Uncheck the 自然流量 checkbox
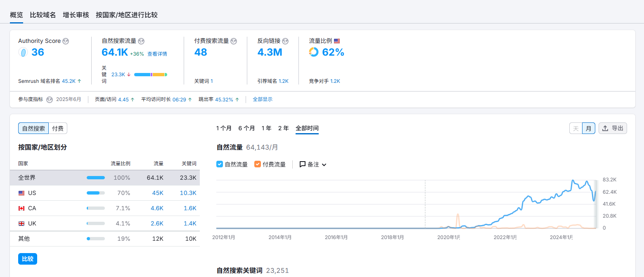644x277 pixels. [220, 164]
